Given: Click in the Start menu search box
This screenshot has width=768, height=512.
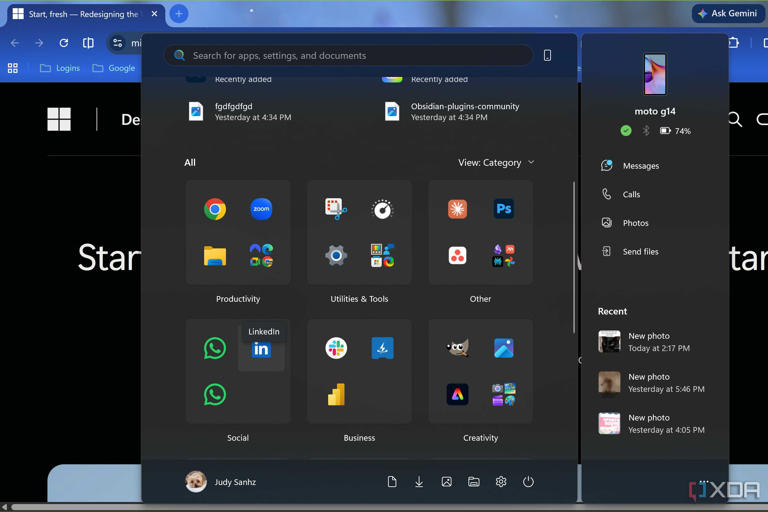Looking at the screenshot, I should 349,55.
